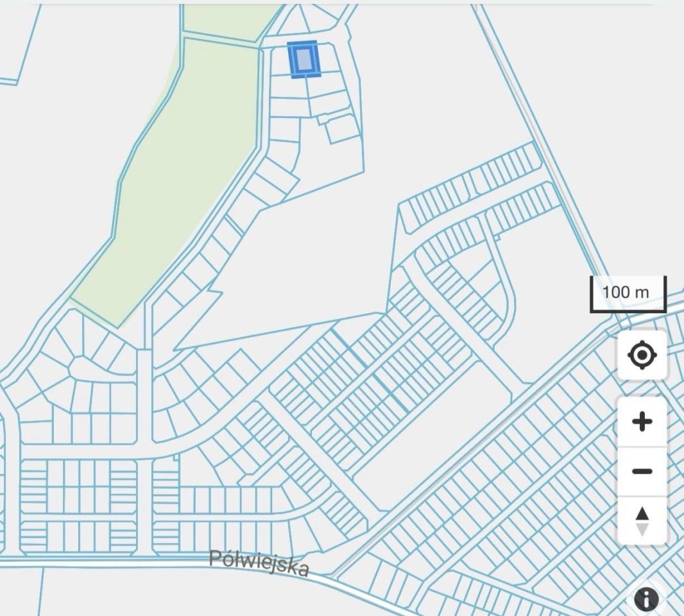Zoom out with the minus button

642,471
